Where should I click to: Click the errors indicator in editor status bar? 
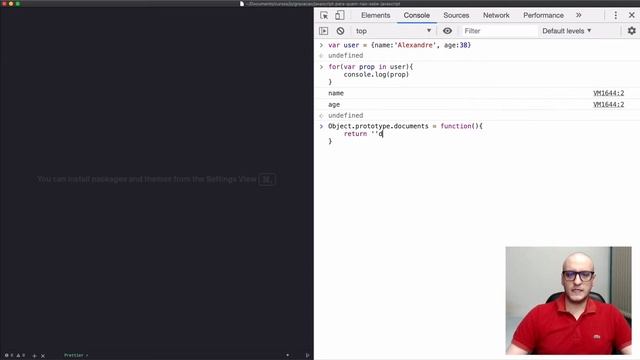(x=9, y=356)
